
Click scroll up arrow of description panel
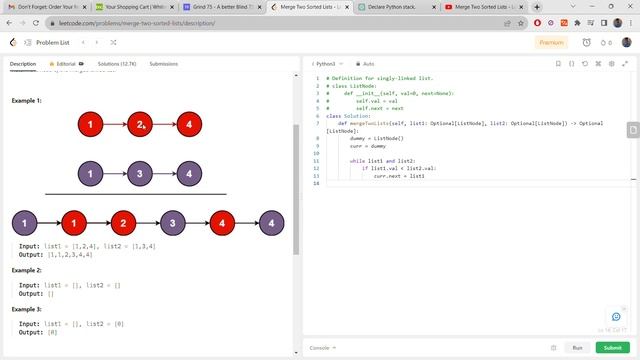(296, 76)
